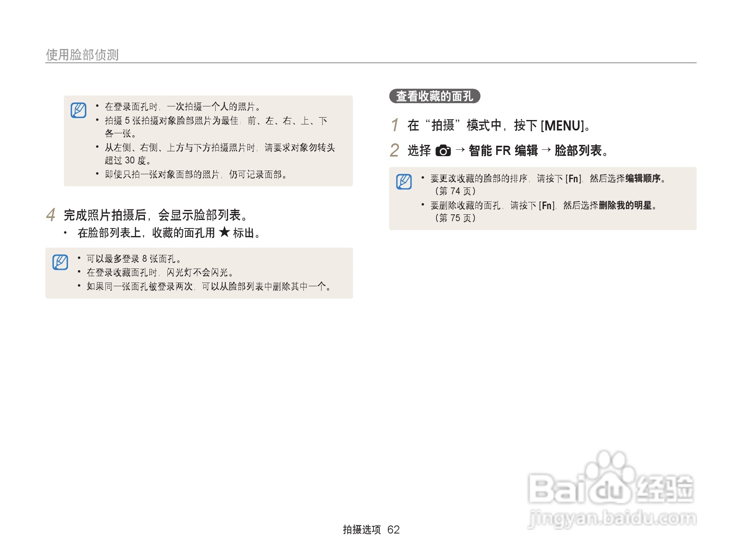Click the 查看收藏的面孔 section header
Screen dimensions: 742x560
pyautogui.click(x=436, y=96)
